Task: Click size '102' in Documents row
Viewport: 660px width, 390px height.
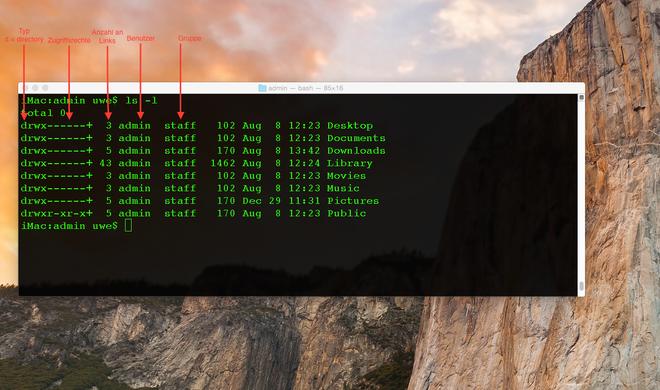Action: pos(226,138)
